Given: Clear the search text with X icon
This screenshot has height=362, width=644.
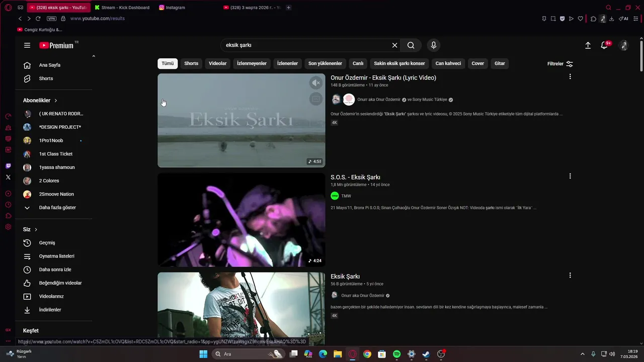Looking at the screenshot, I should pyautogui.click(x=395, y=45).
